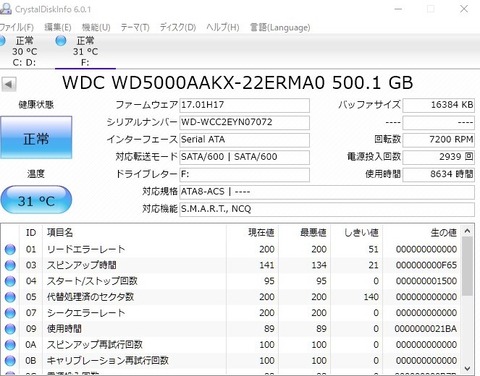This screenshot has width=480, height=376.
Task: Select the 使用時間 attribute name in row 09
Action: pos(64,329)
